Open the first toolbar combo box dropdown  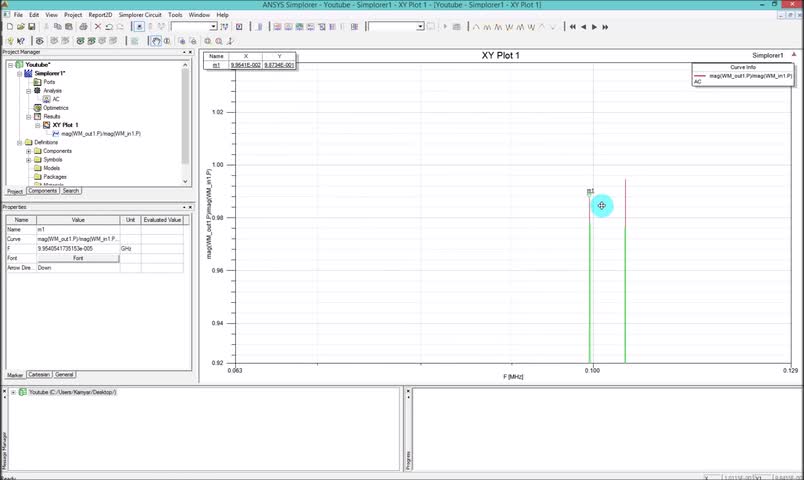coord(213,27)
